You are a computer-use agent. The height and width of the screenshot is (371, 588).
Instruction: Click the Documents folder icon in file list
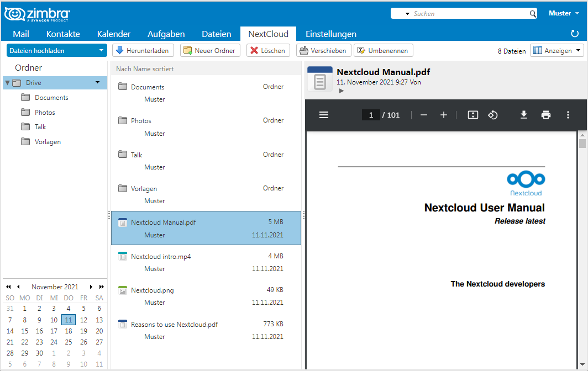(x=123, y=87)
